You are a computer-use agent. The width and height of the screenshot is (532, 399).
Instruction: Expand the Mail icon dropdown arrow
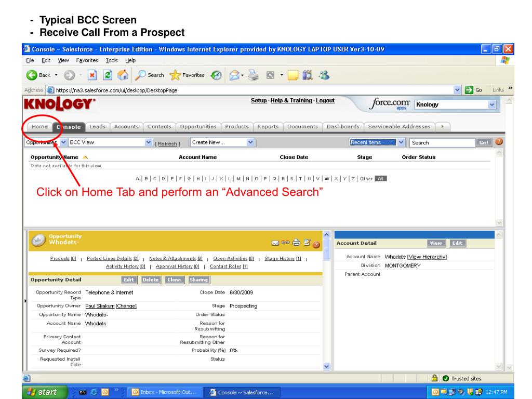coord(243,75)
